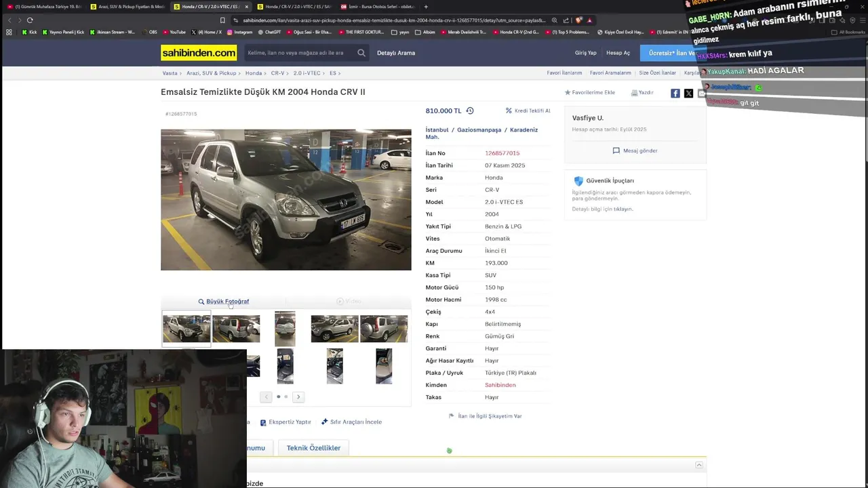Viewport: 868px width, 488px height.
Task: Click listing number 1268577015 in İlan No row
Action: pyautogui.click(x=502, y=153)
